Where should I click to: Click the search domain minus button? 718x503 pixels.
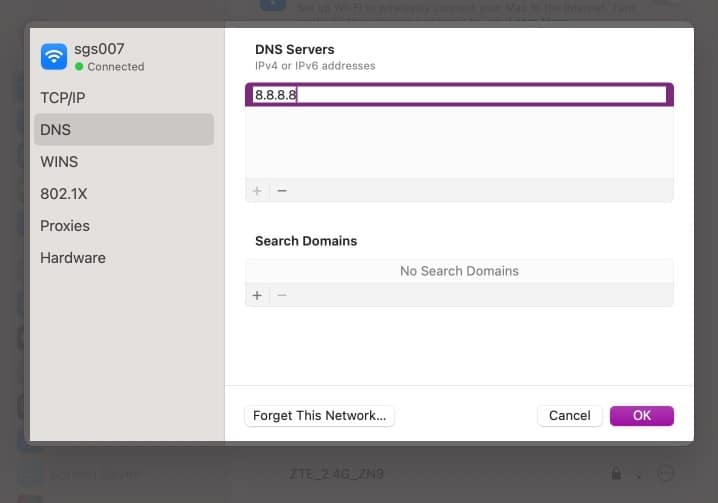[x=282, y=295]
